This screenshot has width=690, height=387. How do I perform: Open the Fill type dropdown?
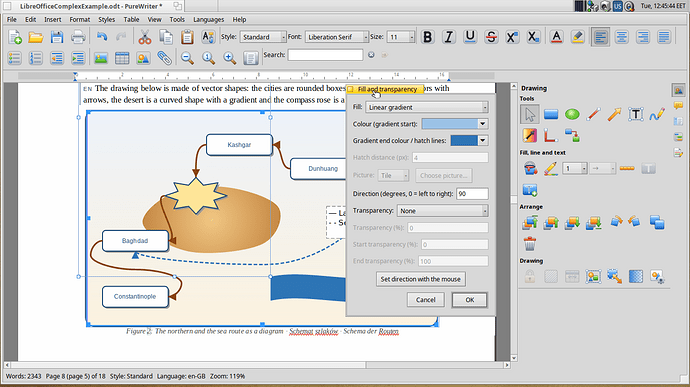426,107
